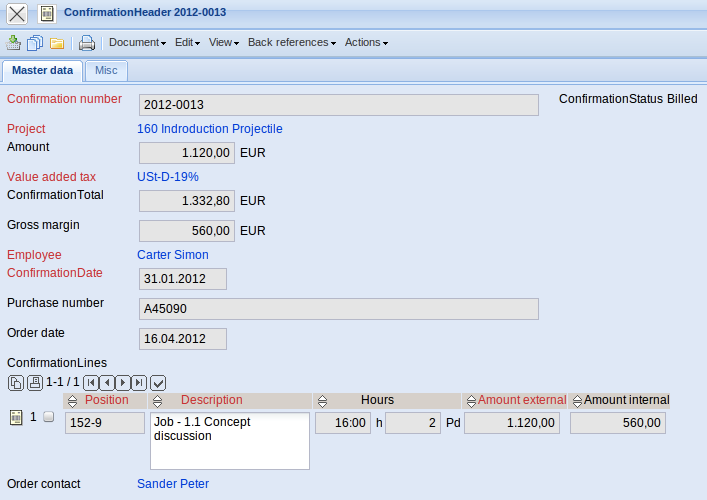Click the save icon with green arrow
The image size is (707, 500).
[x=14, y=43]
